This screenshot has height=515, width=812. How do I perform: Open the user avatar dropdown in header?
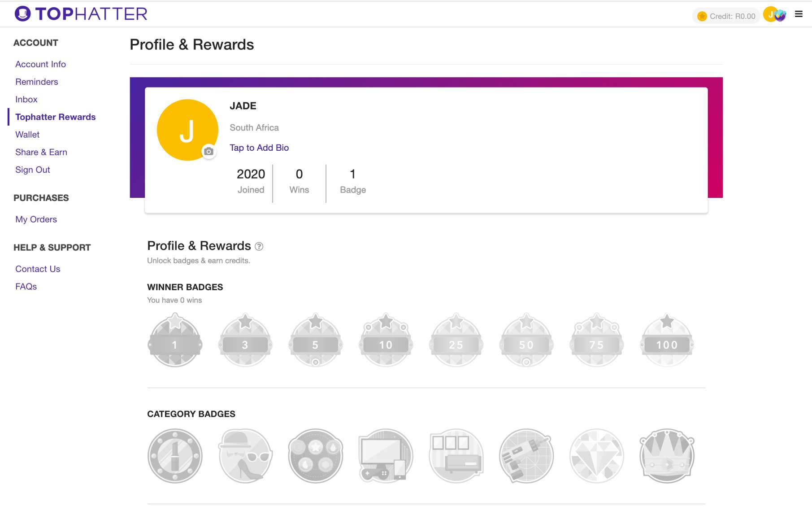(774, 15)
